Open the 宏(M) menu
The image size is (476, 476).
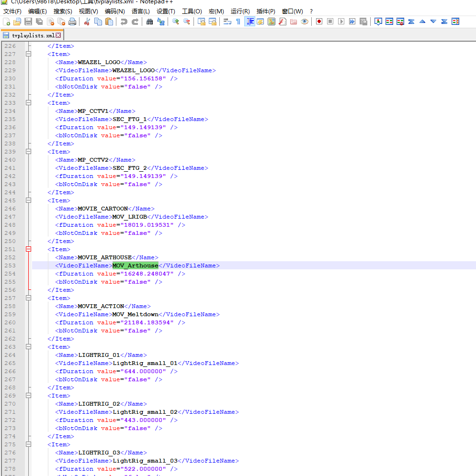(216, 11)
